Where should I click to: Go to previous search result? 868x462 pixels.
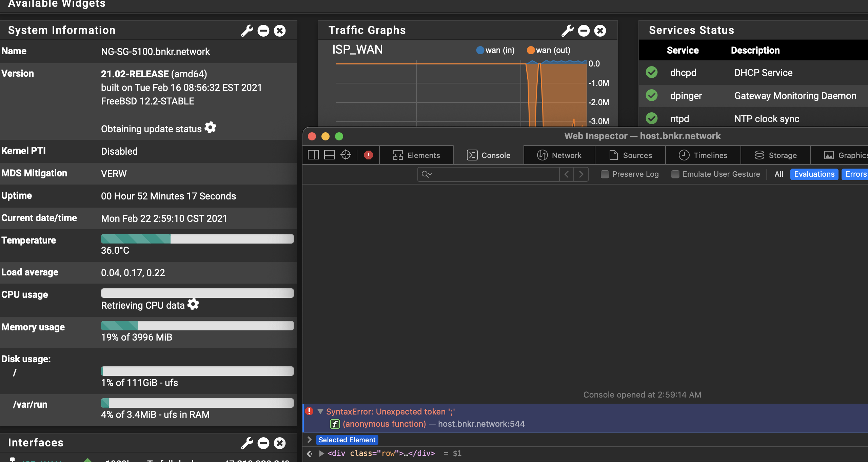click(x=567, y=174)
